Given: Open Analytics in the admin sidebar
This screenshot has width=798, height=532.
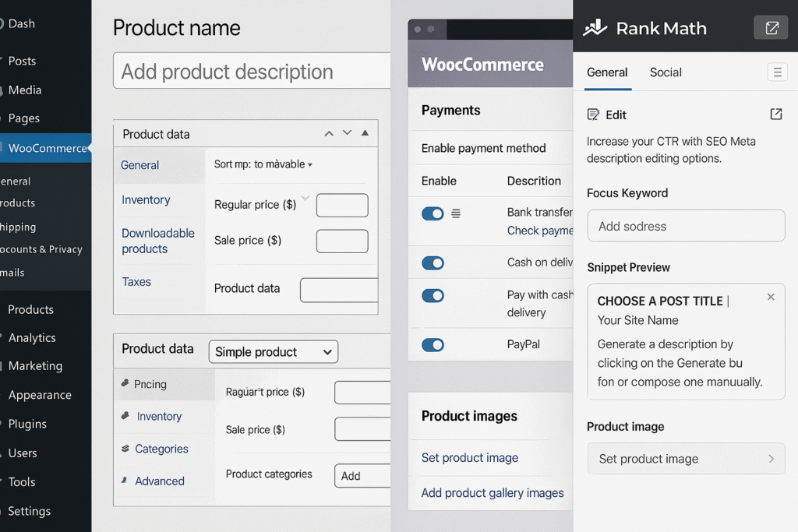Looking at the screenshot, I should click(31, 338).
